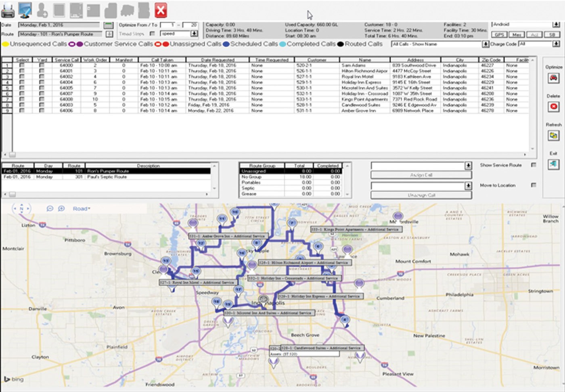Select map pin number 18
The image size is (565, 392).
tap(217, 302)
